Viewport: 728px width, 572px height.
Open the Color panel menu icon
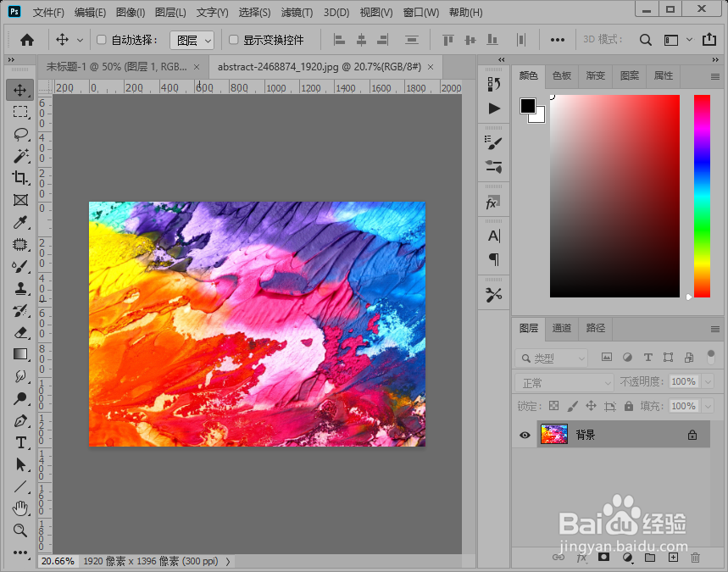pyautogui.click(x=715, y=76)
